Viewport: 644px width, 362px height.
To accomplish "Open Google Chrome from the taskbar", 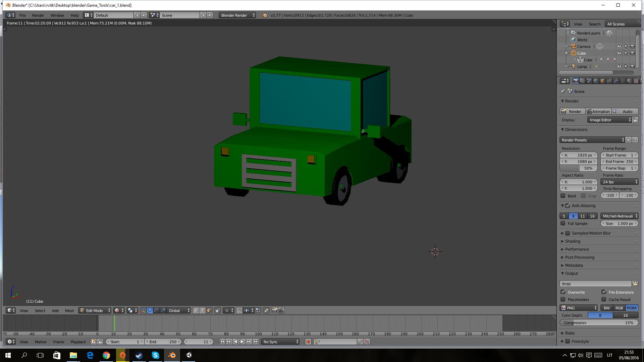I will (106, 355).
